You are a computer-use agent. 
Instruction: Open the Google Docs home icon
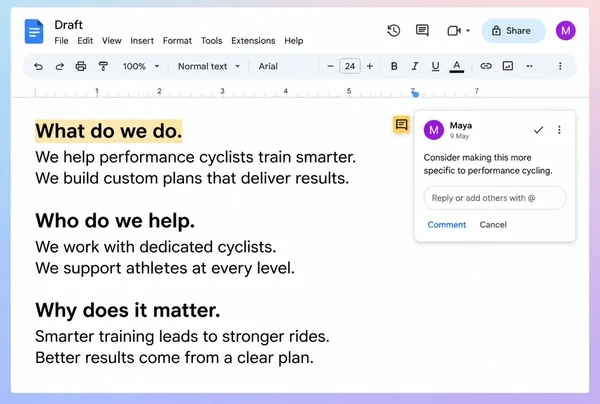(x=34, y=31)
